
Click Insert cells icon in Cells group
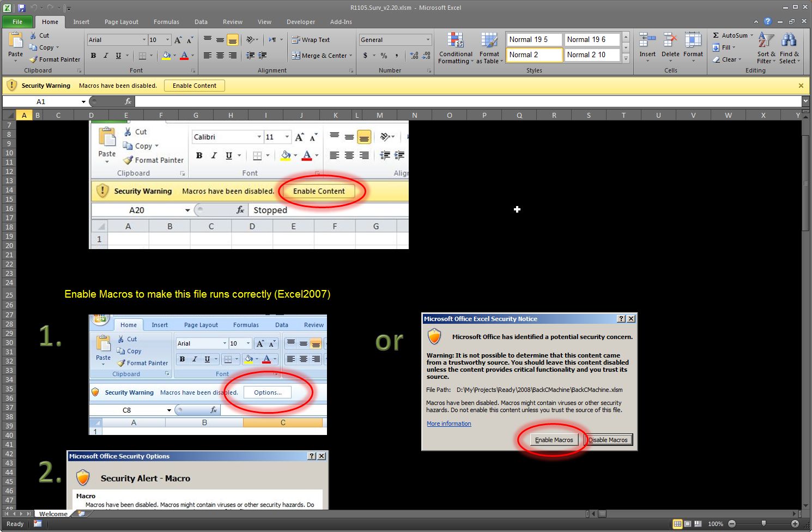point(647,41)
